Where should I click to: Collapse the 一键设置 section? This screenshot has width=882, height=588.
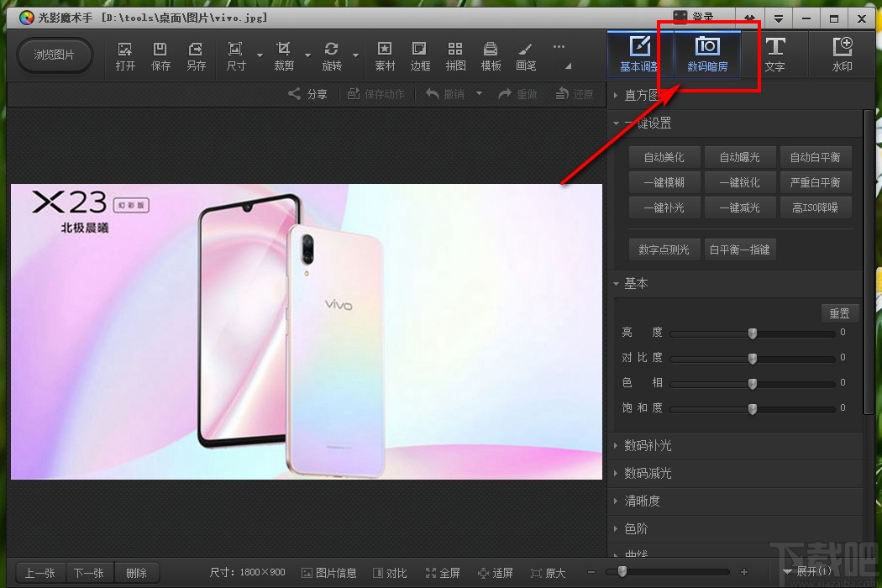coord(616,123)
